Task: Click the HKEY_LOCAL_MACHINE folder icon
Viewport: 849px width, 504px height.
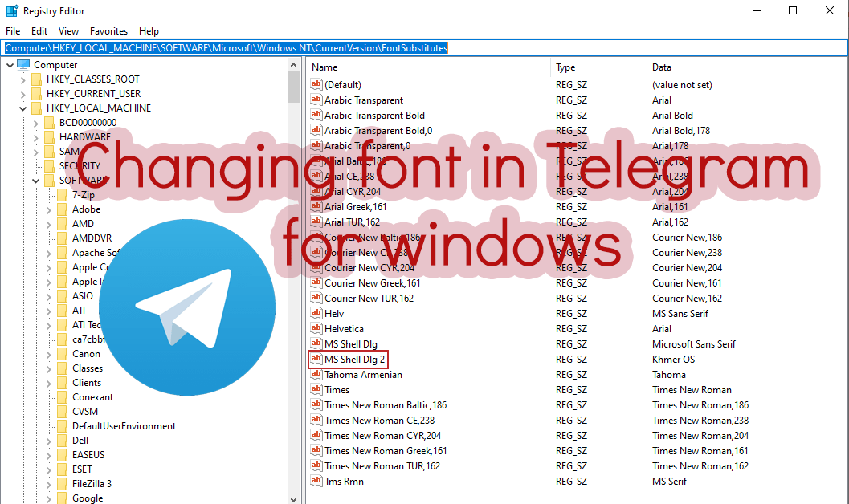Action: tap(35, 108)
